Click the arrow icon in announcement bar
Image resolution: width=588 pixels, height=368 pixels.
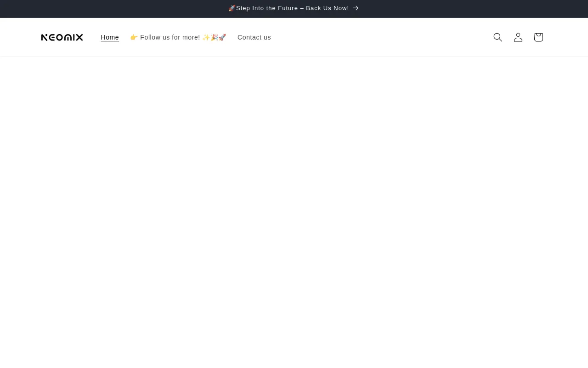point(356,8)
